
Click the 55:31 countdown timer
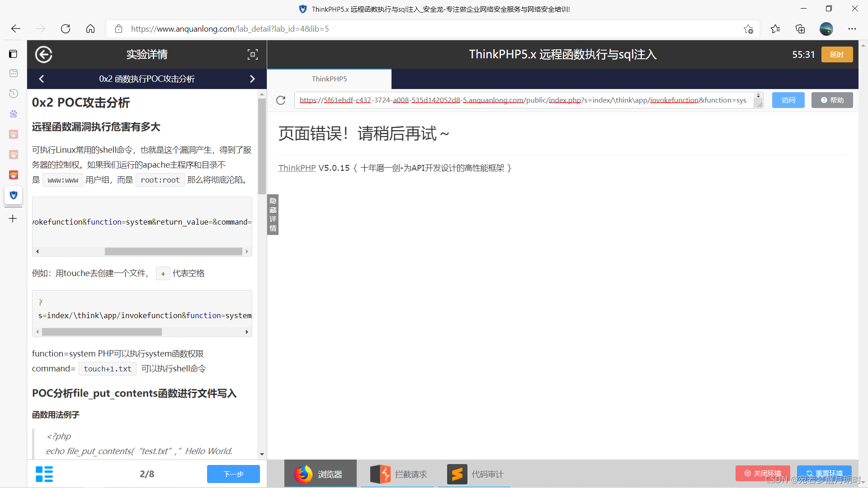[x=803, y=55]
